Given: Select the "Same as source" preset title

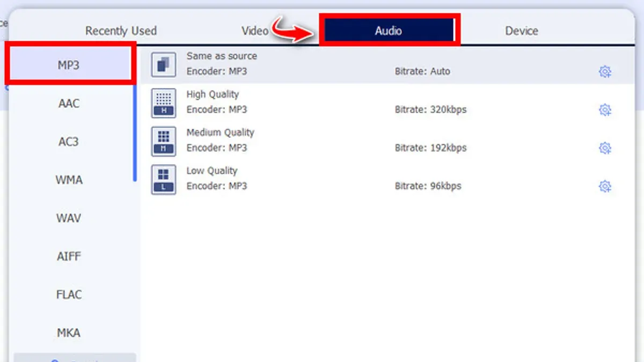Looking at the screenshot, I should (x=222, y=56).
